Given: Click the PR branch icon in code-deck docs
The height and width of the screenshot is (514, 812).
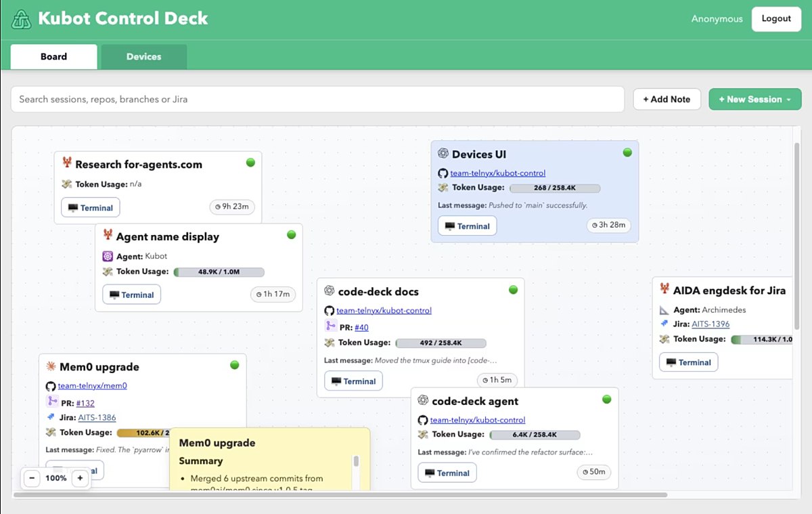Looking at the screenshot, I should 331,326.
